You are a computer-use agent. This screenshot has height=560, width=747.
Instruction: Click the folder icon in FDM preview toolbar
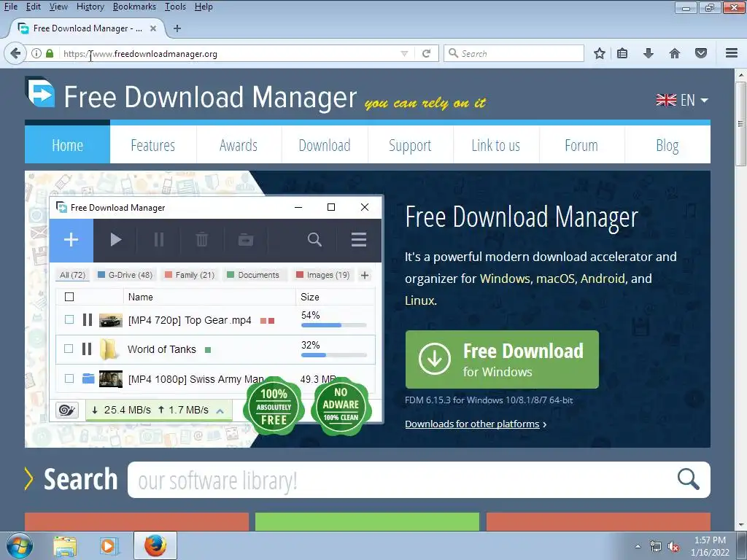(x=246, y=239)
